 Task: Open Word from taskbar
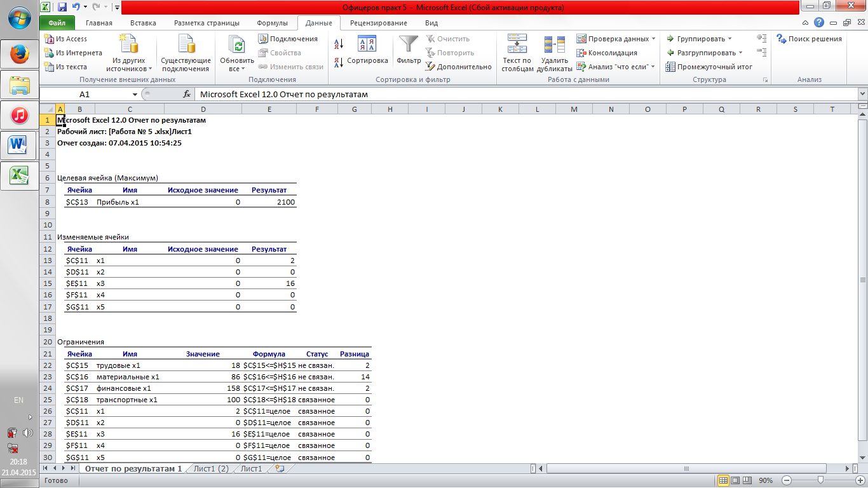click(x=20, y=145)
